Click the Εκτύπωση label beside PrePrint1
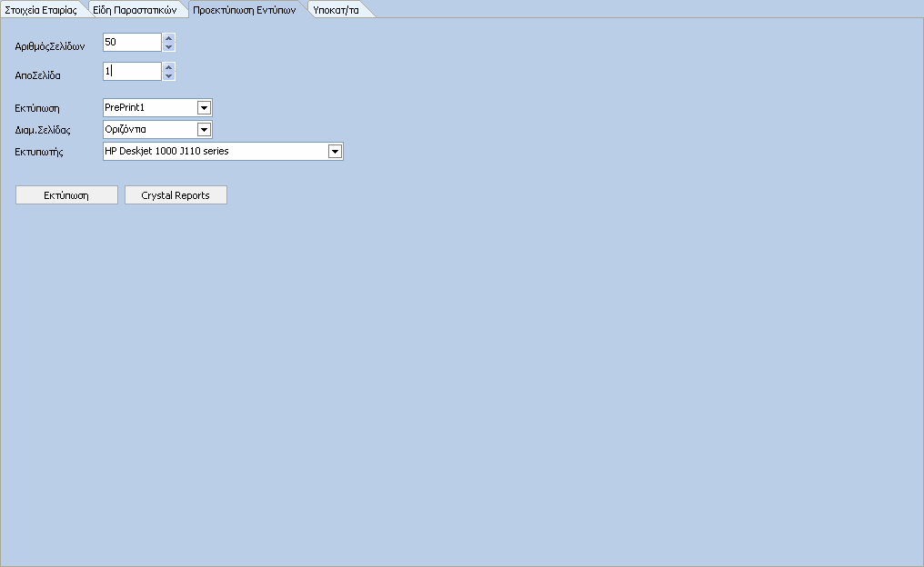Screen dimensions: 924x567 pyautogui.click(x=37, y=108)
